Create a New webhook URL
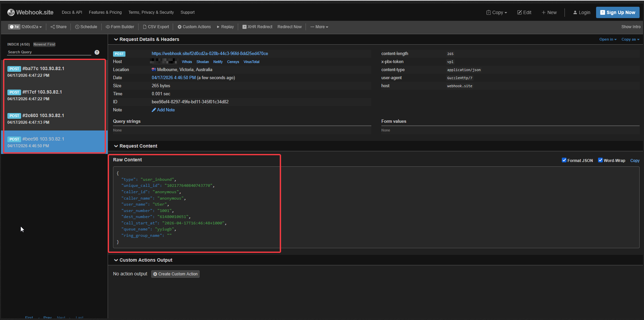The image size is (644, 320). tap(549, 12)
